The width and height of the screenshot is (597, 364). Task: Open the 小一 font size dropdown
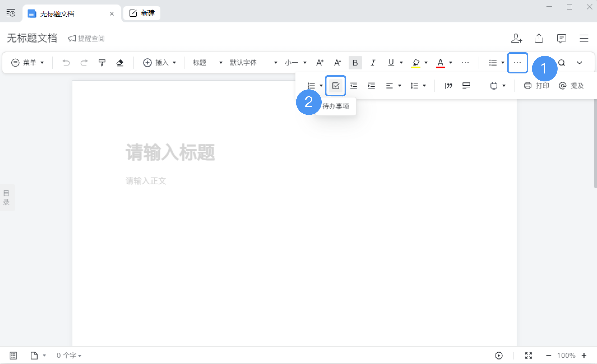click(x=296, y=63)
